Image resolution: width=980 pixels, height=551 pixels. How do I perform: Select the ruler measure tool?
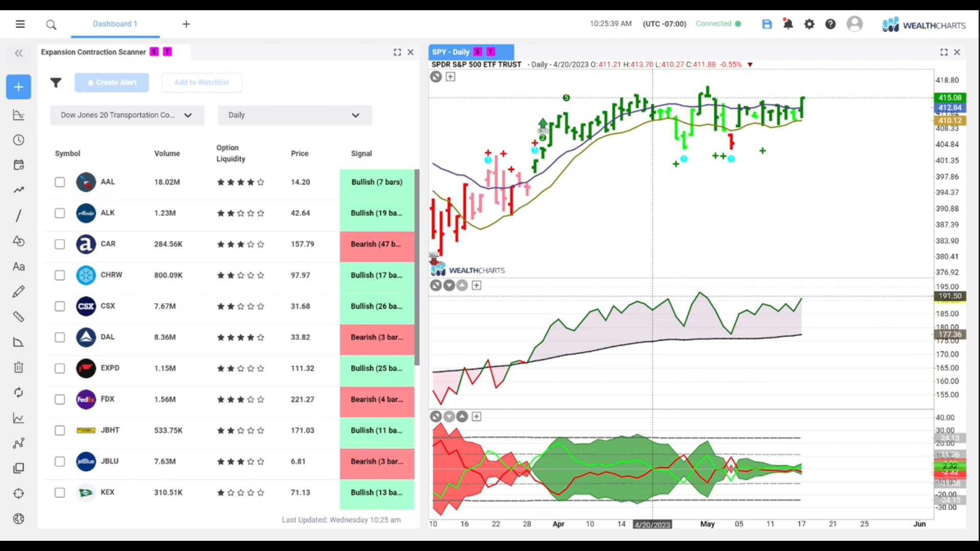[18, 317]
